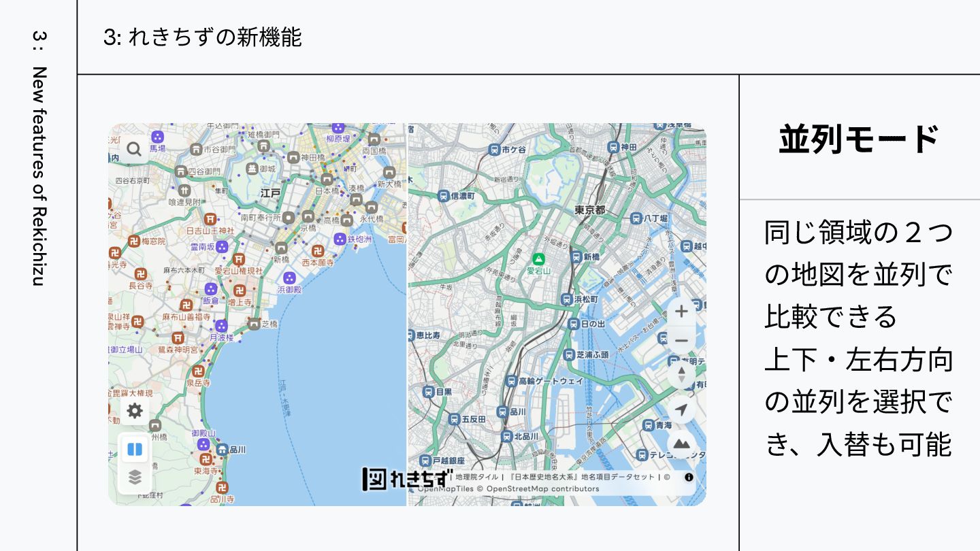Screen dimensions: 980x551
Task: Select the 飯倉 purple marker
Action: point(210,290)
